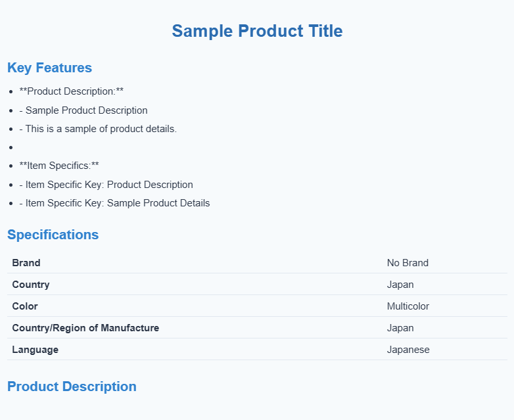Click the Product Description section heading
Image resolution: width=514 pixels, height=420 pixels.
point(72,386)
